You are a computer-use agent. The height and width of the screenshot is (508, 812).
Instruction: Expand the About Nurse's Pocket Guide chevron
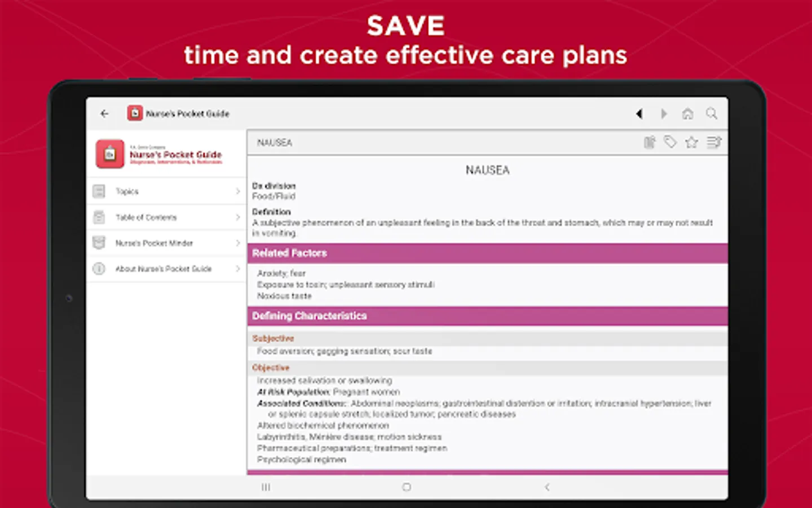pos(237,269)
